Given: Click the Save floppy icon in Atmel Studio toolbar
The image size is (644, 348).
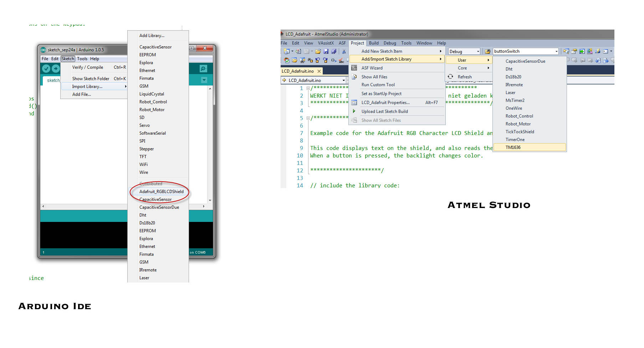Looking at the screenshot, I should coord(326,51).
